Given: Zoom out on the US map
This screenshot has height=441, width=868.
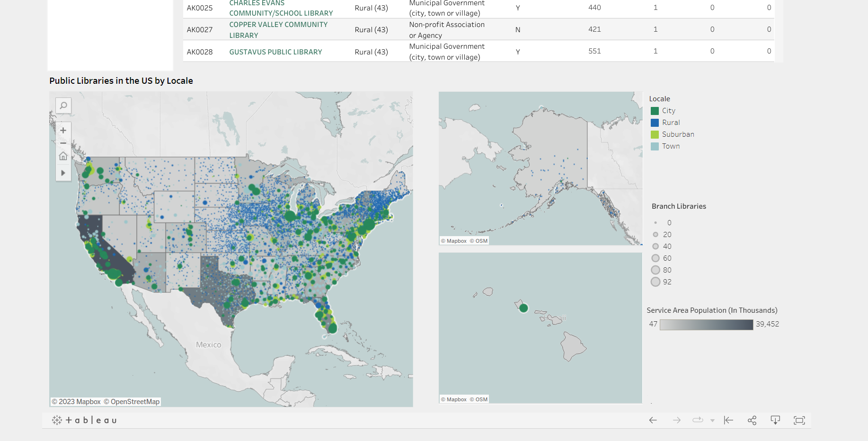Looking at the screenshot, I should pyautogui.click(x=63, y=143).
